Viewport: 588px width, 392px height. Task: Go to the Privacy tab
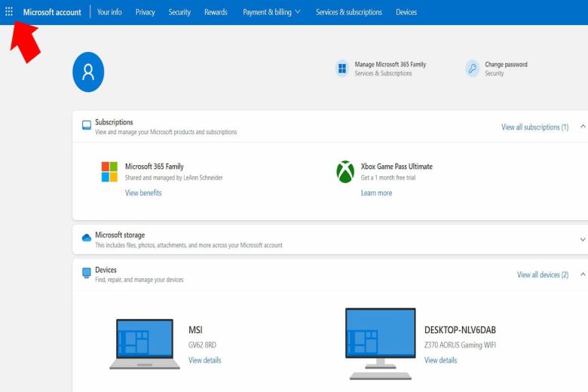click(x=145, y=12)
